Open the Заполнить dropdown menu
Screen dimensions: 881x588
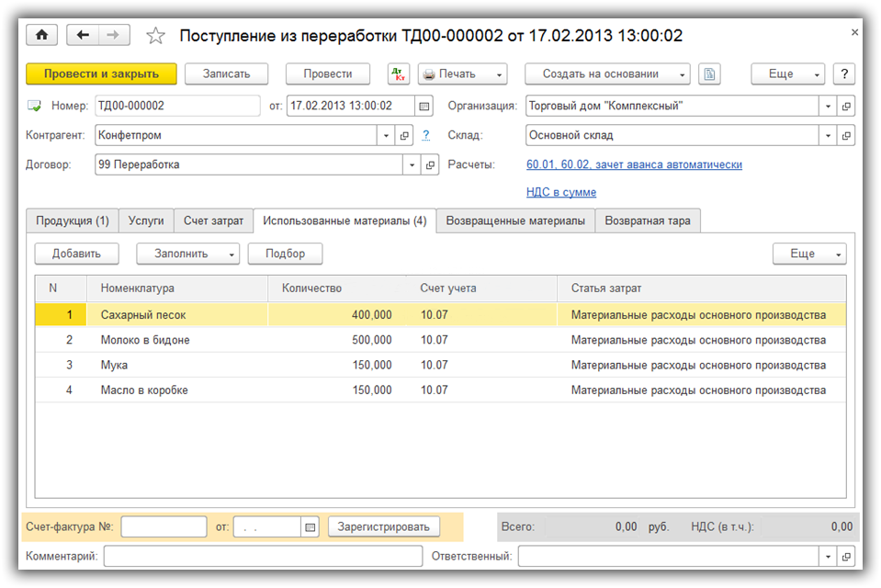coord(231,254)
